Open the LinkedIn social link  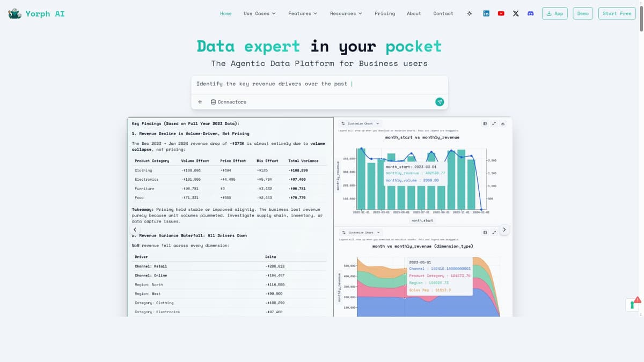486,13
